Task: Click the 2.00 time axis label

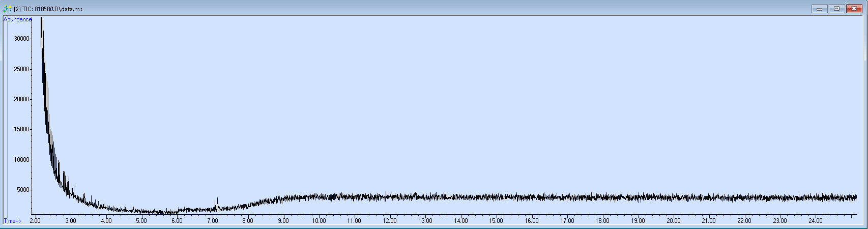Action: coord(35,221)
